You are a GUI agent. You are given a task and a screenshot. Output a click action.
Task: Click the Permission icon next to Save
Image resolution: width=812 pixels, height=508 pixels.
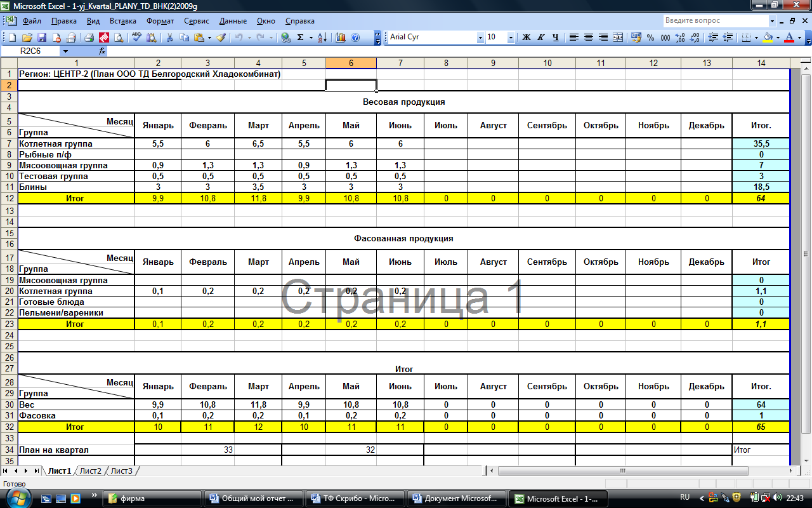pyautogui.click(x=56, y=37)
